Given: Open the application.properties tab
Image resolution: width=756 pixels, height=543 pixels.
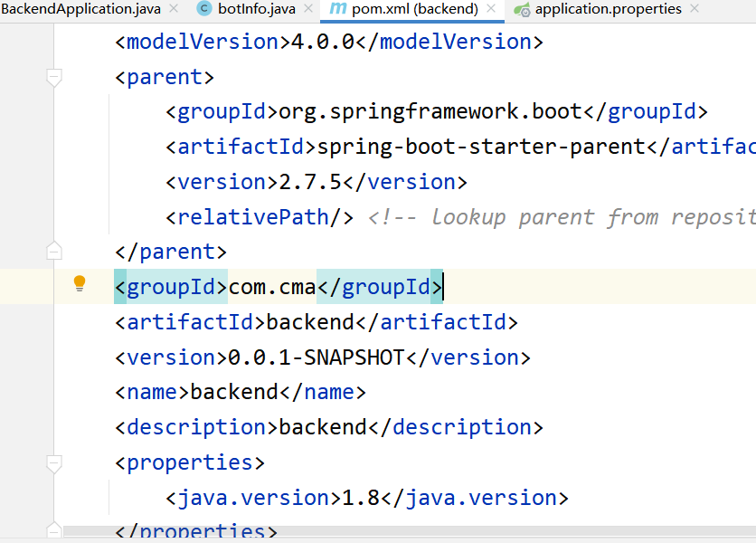Looking at the screenshot, I should coord(608,9).
